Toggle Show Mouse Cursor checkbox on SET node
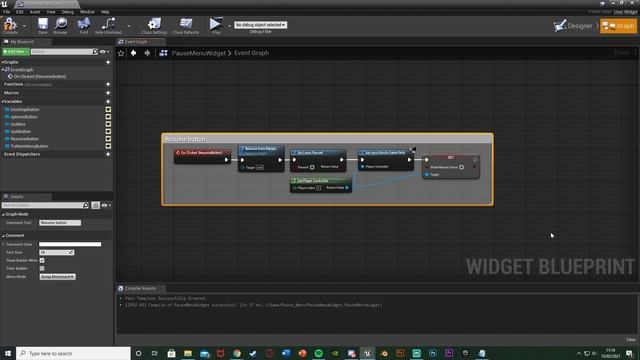 (461, 167)
